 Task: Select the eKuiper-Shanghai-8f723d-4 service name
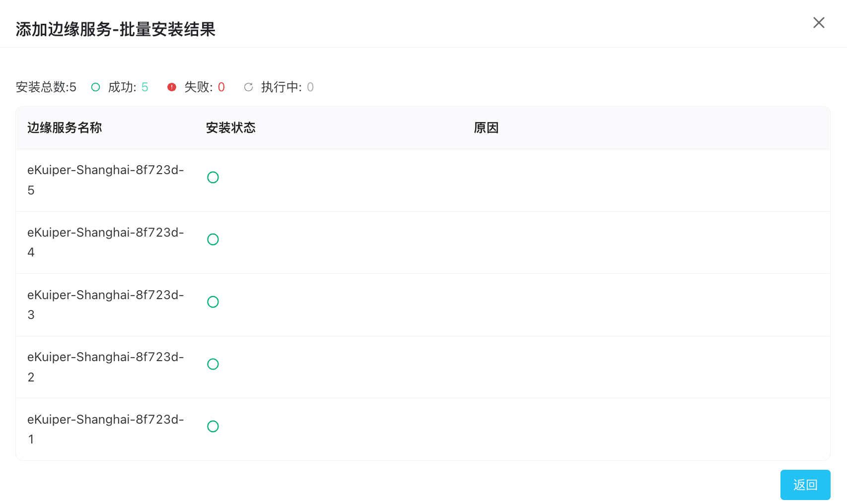coord(105,233)
